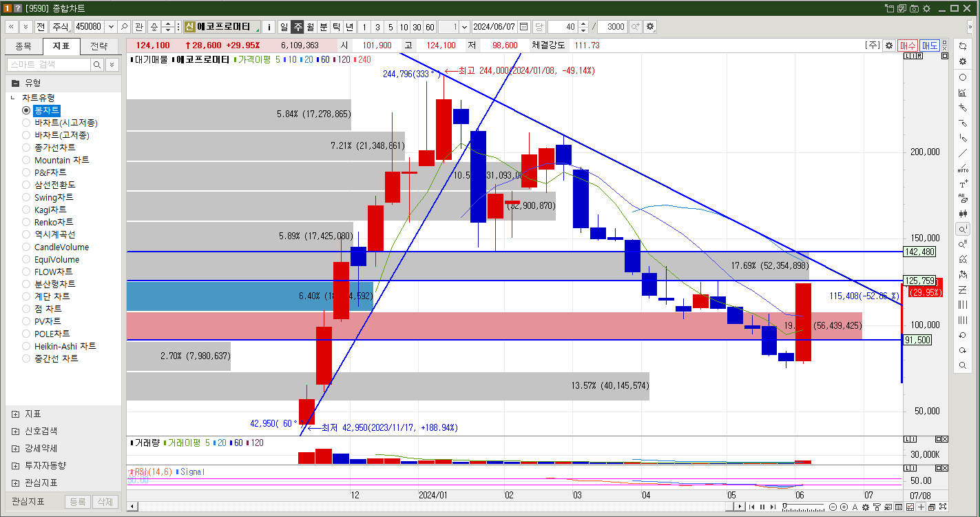Click the 삭제 button
Viewport: 980px width, 517px height.
(105, 502)
